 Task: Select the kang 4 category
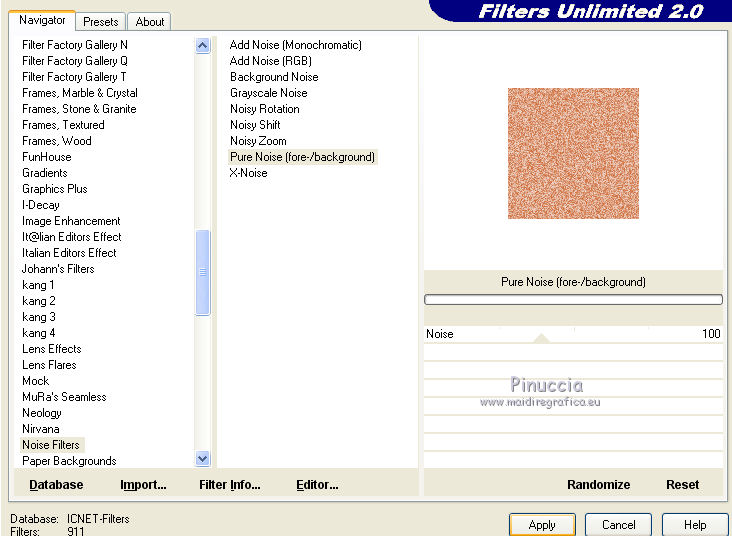point(38,333)
